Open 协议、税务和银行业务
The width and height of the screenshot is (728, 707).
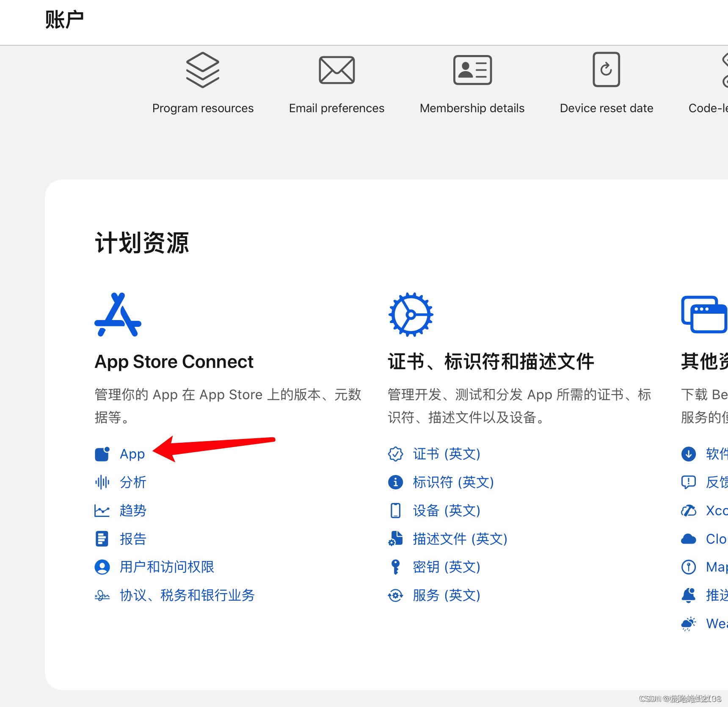pos(187,595)
